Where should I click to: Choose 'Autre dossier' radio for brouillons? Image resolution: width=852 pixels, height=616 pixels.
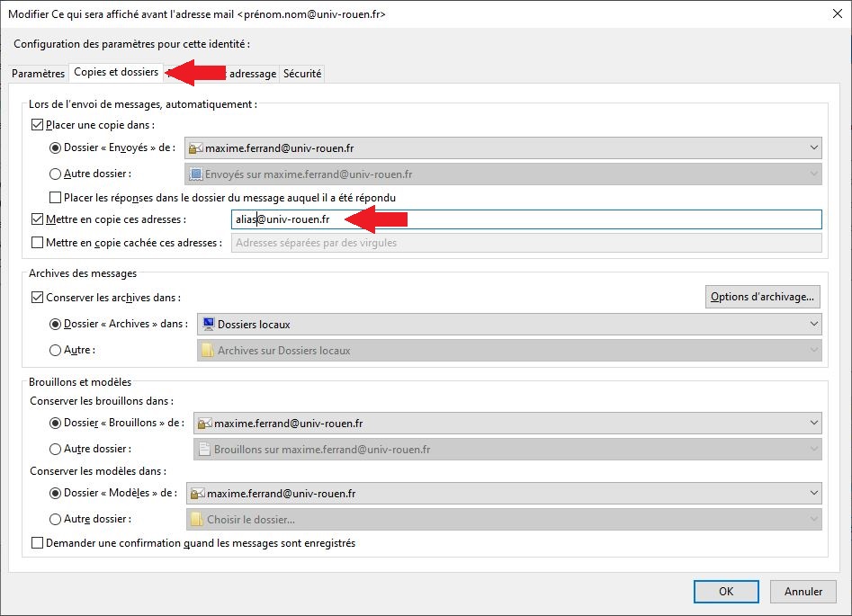point(56,448)
